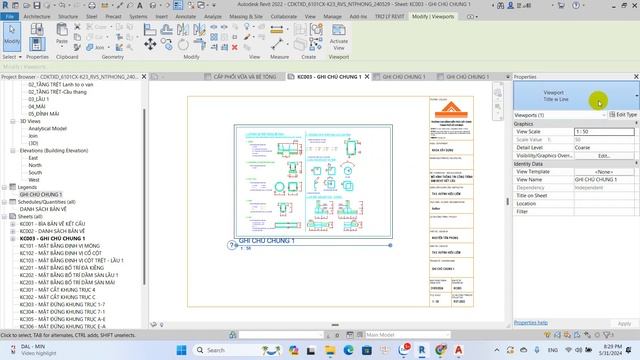Expand the 3D Views tree node

click(x=13, y=121)
